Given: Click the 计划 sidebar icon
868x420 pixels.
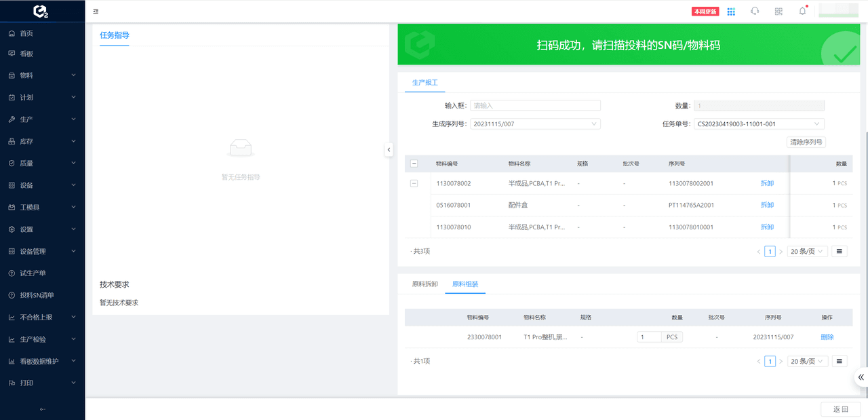Looking at the screenshot, I should [x=12, y=97].
